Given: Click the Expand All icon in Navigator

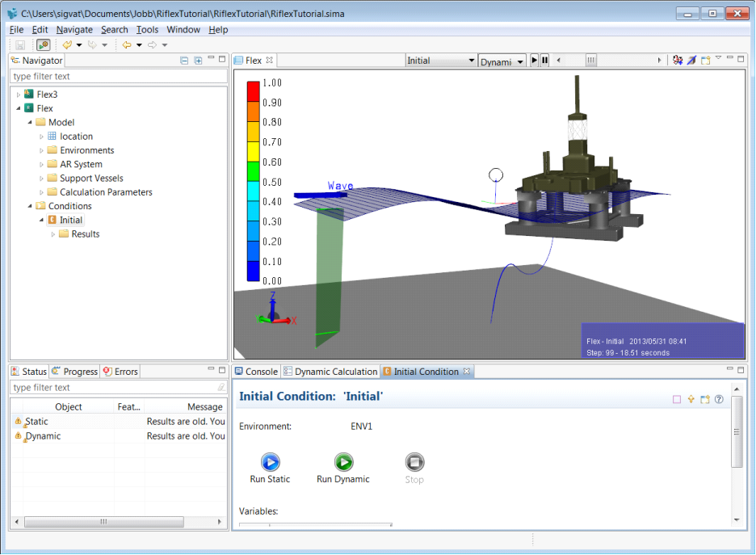Looking at the screenshot, I should (x=198, y=61).
